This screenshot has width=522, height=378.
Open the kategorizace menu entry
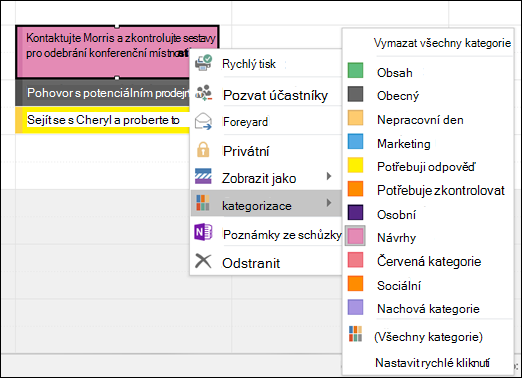pyautogui.click(x=266, y=204)
